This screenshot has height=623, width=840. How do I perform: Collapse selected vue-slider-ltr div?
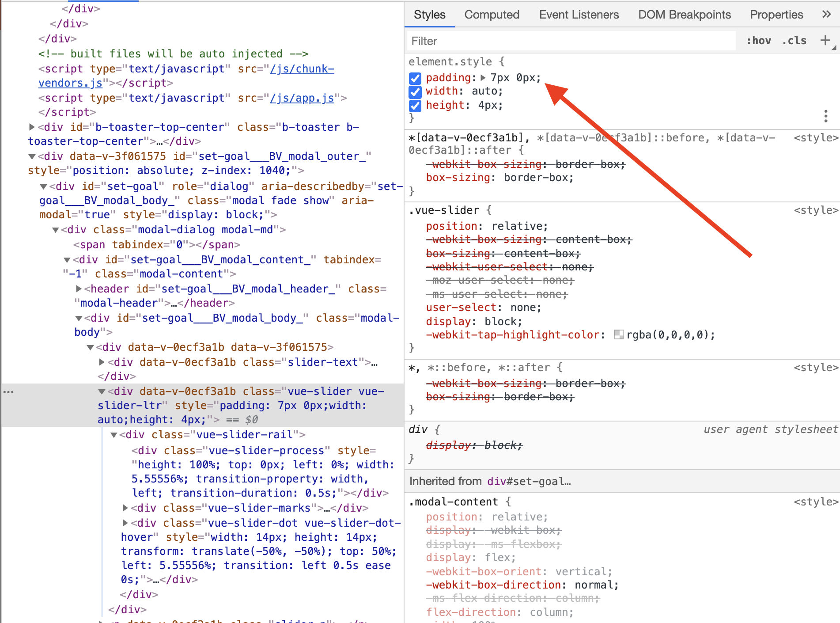pyautogui.click(x=102, y=391)
